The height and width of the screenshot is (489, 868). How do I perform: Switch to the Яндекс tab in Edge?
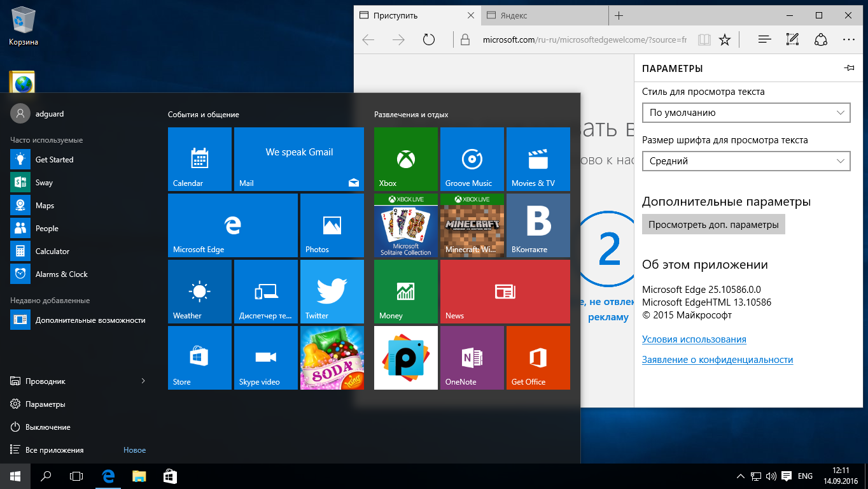point(545,16)
